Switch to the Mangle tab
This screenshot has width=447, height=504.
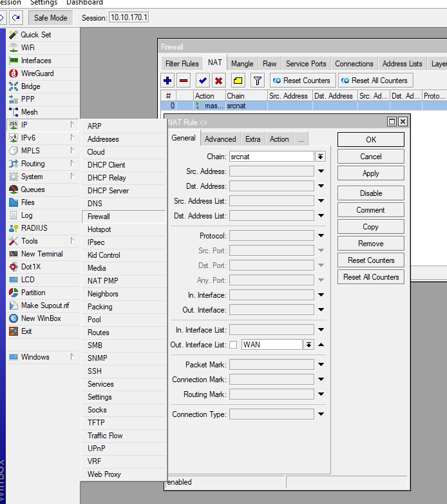pyautogui.click(x=242, y=64)
